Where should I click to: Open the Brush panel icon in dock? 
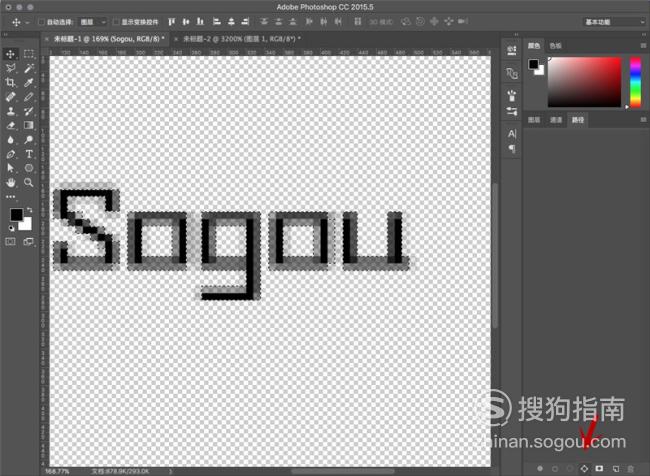pyautogui.click(x=512, y=96)
